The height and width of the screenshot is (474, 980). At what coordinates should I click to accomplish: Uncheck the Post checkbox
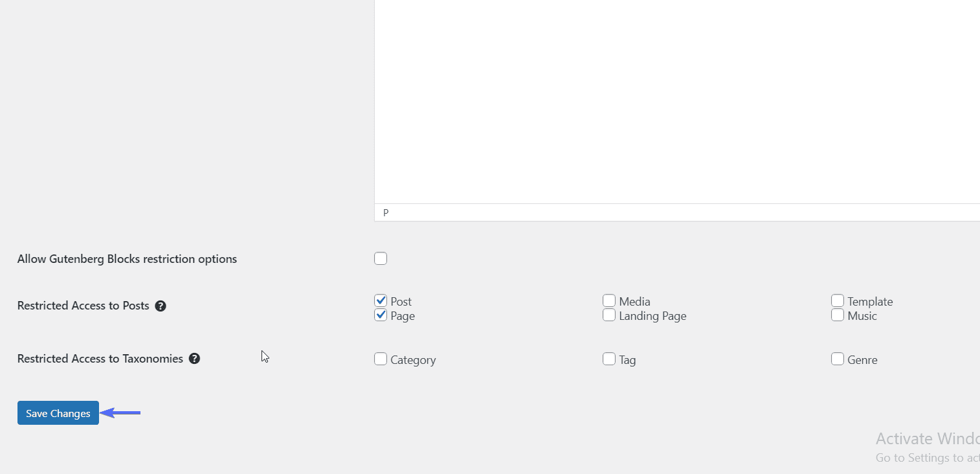click(x=381, y=300)
